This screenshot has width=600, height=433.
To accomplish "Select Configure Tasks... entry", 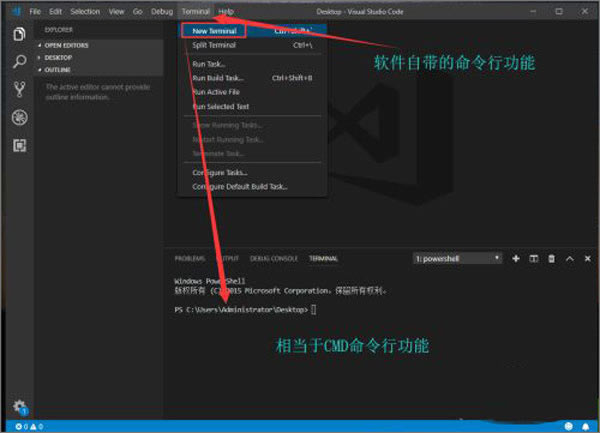I will click(x=254, y=173).
